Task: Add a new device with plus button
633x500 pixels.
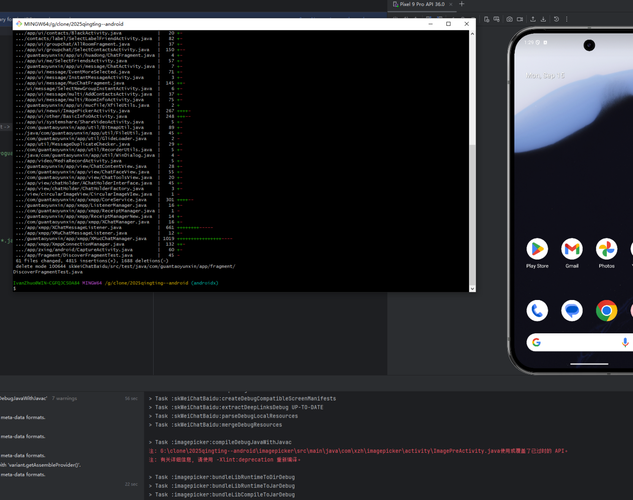Action: point(462,4)
